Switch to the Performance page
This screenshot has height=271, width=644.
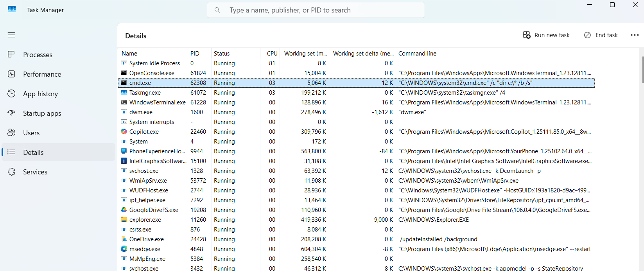tap(59, 74)
